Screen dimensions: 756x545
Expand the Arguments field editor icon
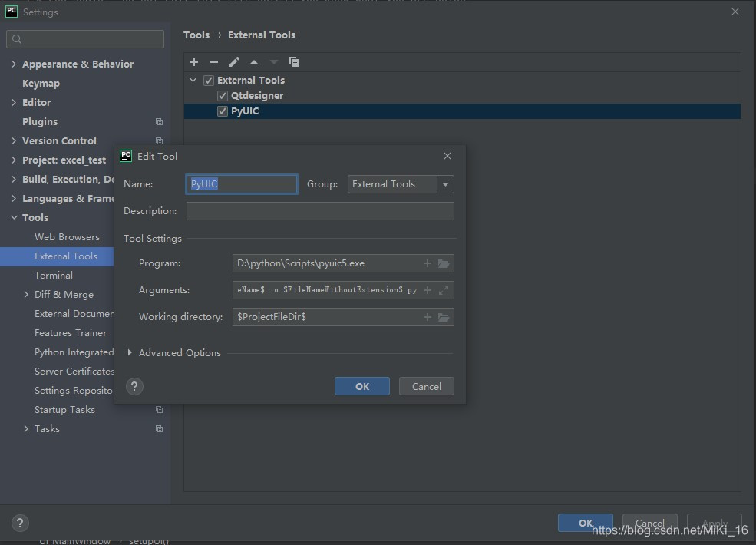pos(444,290)
